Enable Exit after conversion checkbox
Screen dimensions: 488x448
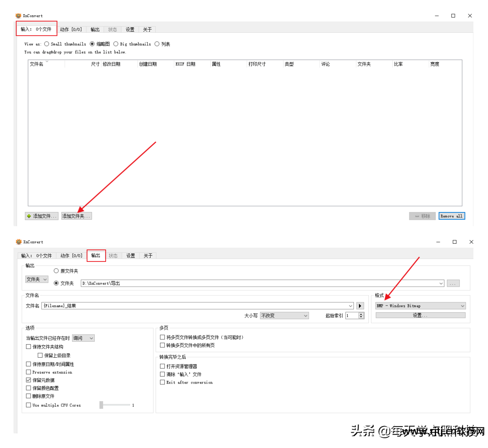coord(163,382)
